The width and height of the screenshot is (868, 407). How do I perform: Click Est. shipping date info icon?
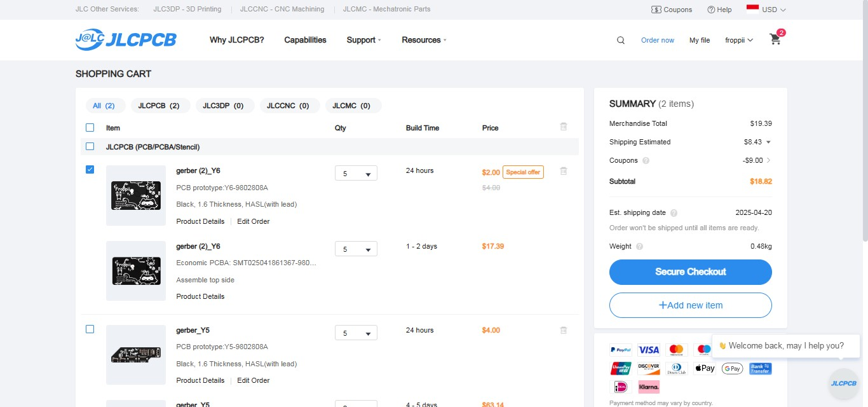click(674, 213)
